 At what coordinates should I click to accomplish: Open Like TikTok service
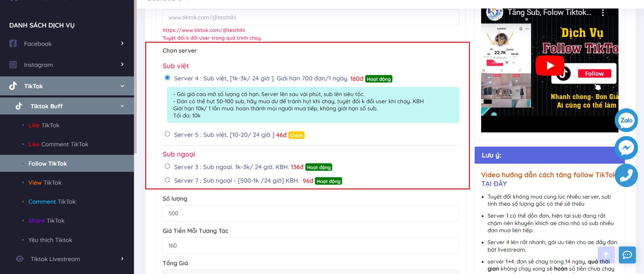pos(44,125)
